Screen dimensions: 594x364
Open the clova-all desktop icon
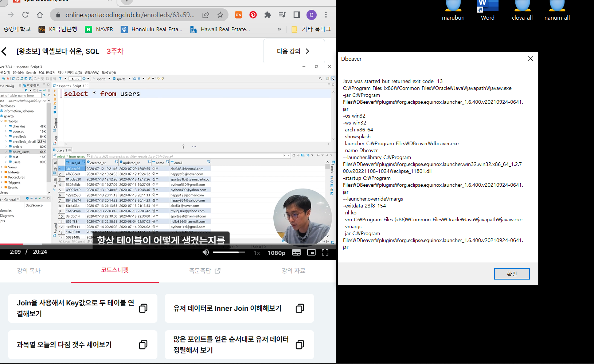(x=522, y=11)
